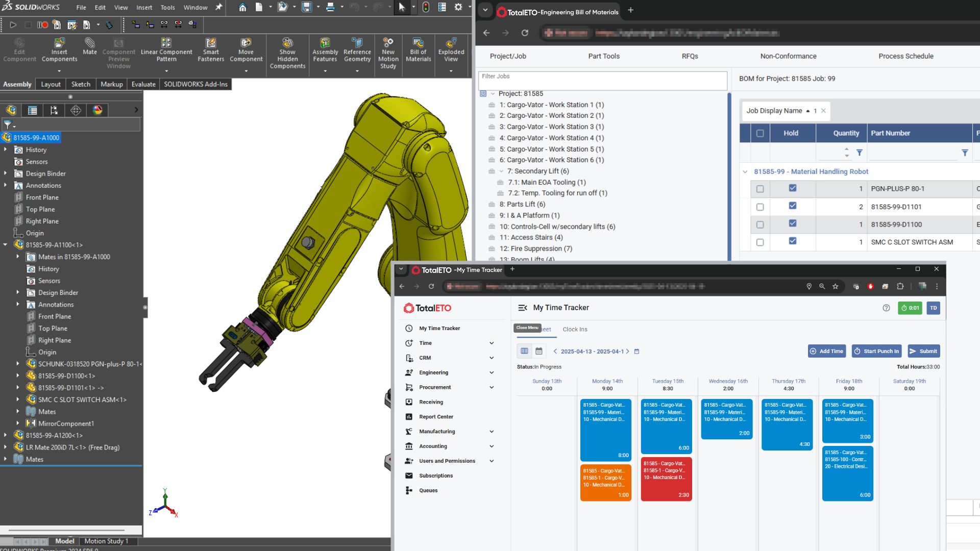980x551 pixels.
Task: Reload the Time Tracker browser page
Action: click(431, 286)
